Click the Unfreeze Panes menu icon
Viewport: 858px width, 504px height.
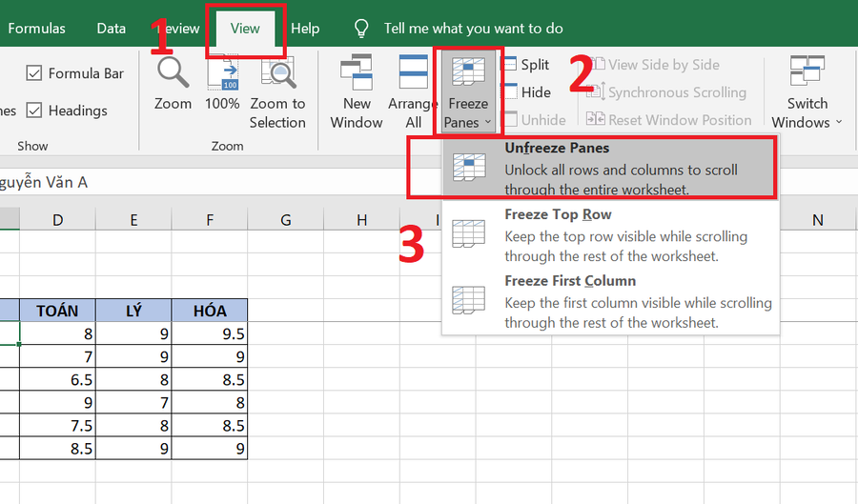(469, 168)
